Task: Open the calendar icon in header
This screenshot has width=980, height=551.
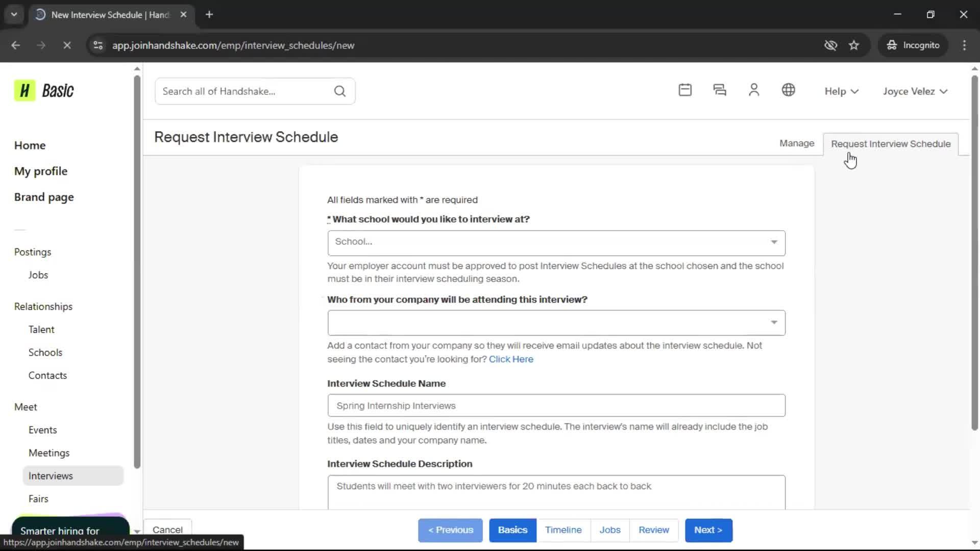Action: (685, 90)
